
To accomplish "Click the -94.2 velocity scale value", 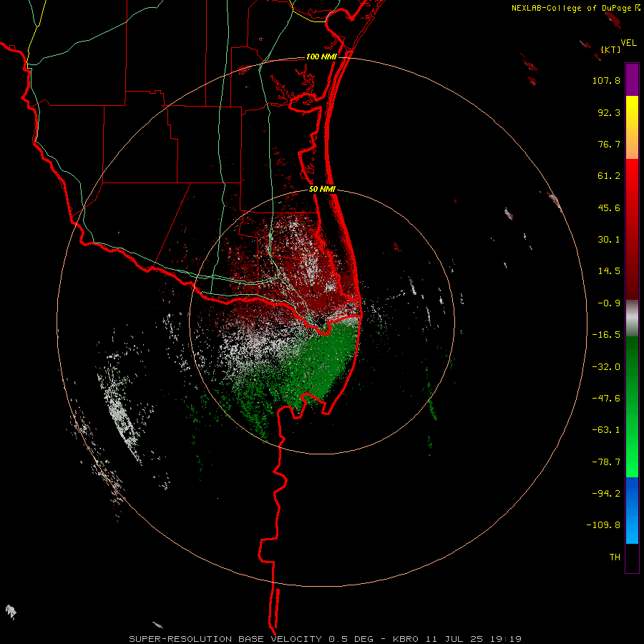I will (606, 493).
